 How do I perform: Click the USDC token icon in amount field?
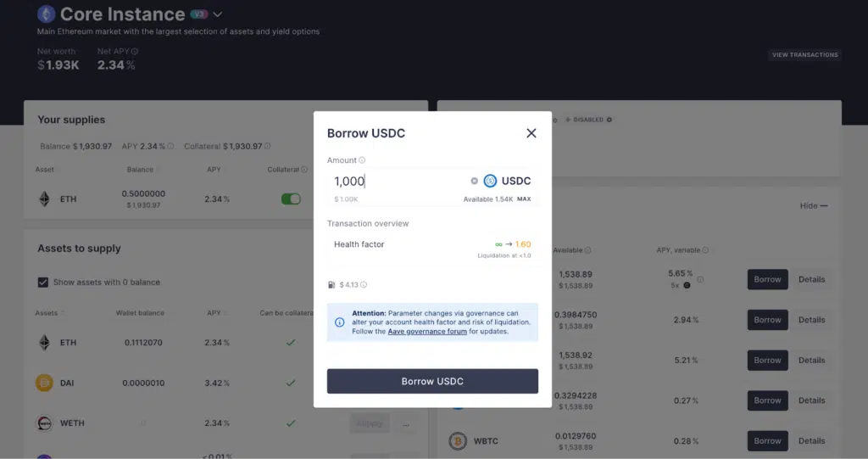pos(490,181)
